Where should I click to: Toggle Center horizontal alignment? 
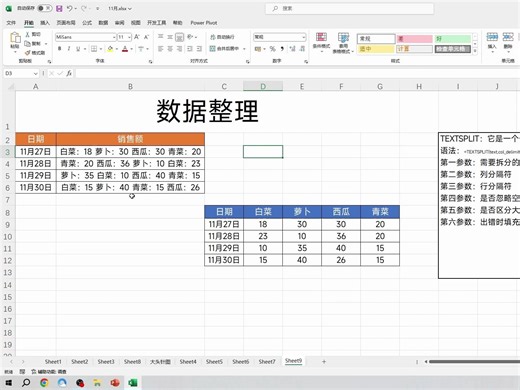pos(170,49)
